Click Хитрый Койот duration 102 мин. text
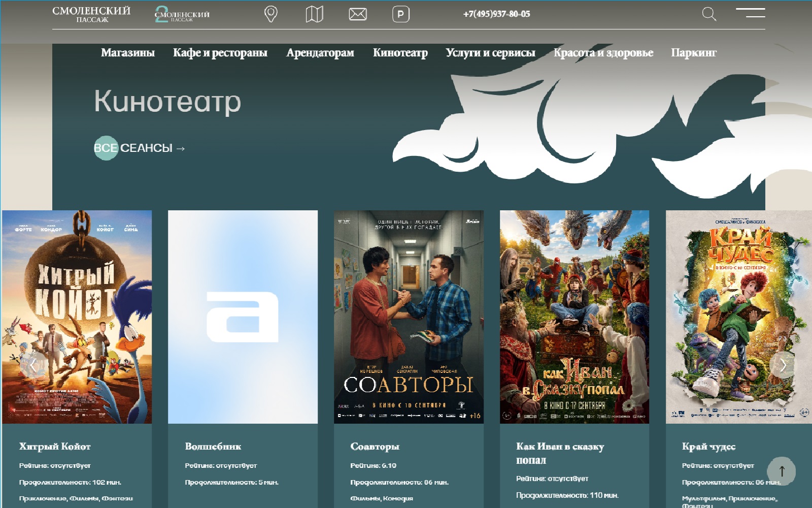The height and width of the screenshot is (508, 812). pos(71,482)
